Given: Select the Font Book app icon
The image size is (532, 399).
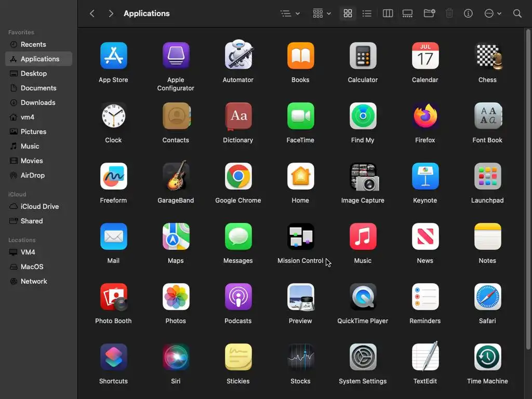Looking at the screenshot, I should pos(487,116).
